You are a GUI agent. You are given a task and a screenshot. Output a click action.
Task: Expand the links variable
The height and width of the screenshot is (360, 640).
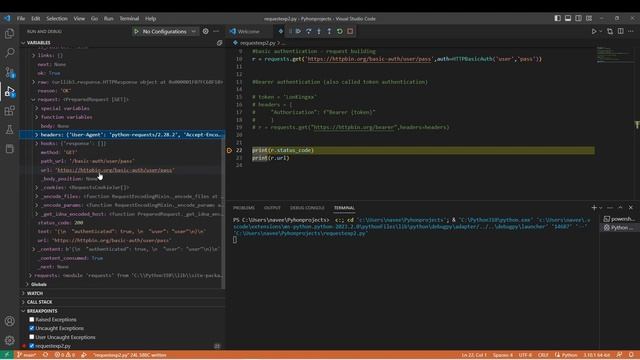pyautogui.click(x=33, y=56)
